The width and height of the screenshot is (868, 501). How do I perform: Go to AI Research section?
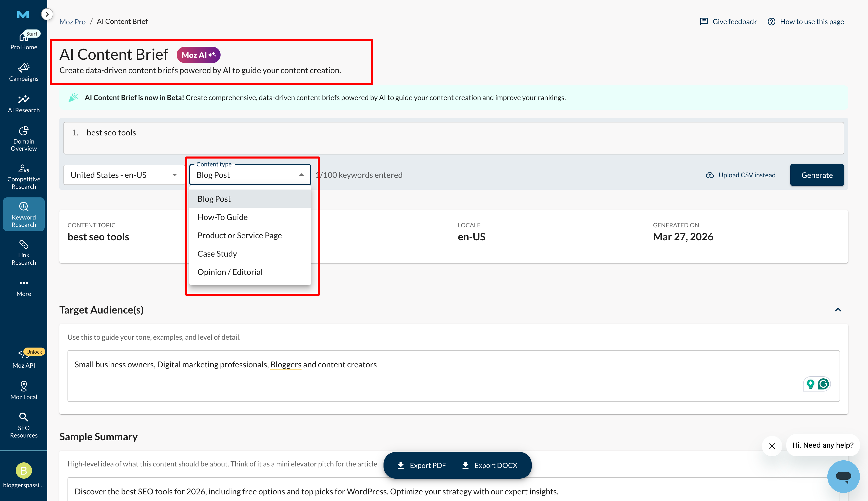23,104
